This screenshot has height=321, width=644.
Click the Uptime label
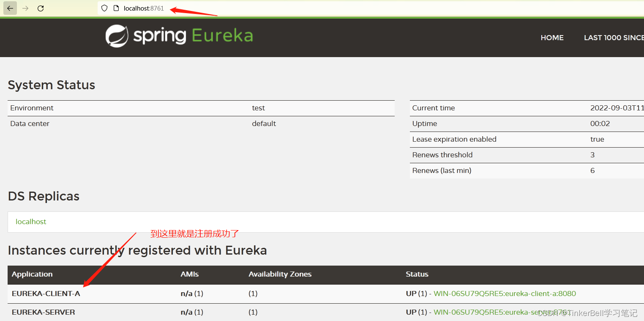[425, 123]
